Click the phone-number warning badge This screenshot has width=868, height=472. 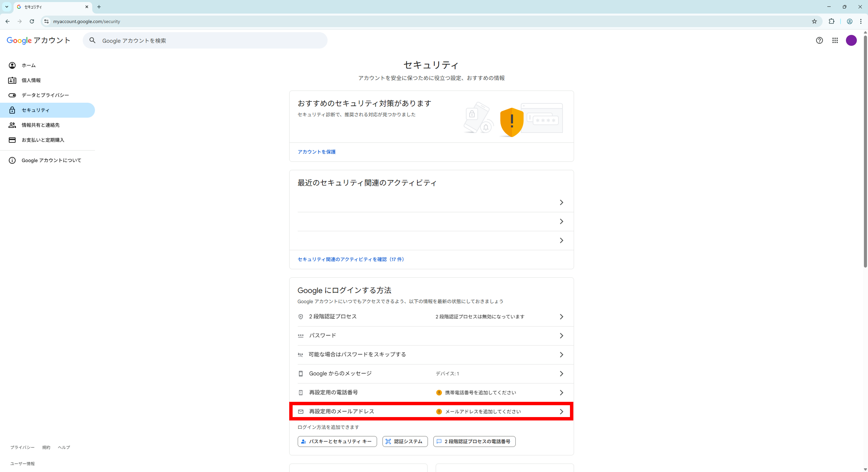click(x=439, y=393)
